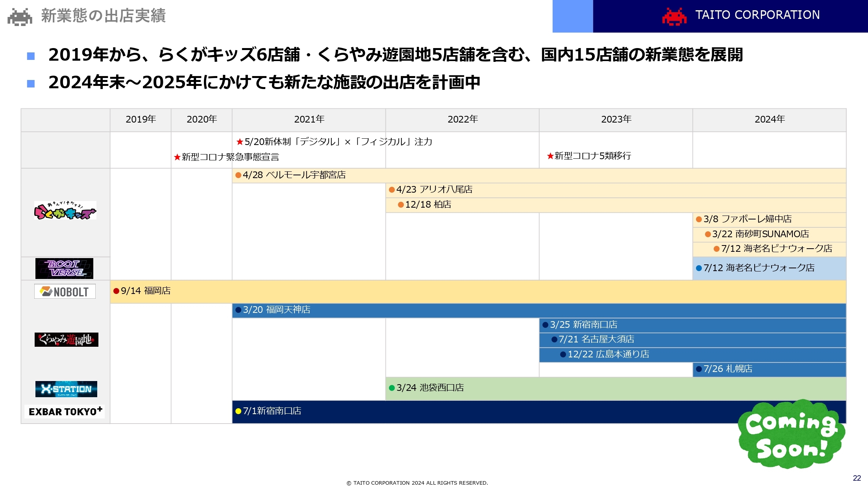The image size is (868, 489).
Task: Click the くらやみ遊園地 logo
Action: (67, 340)
